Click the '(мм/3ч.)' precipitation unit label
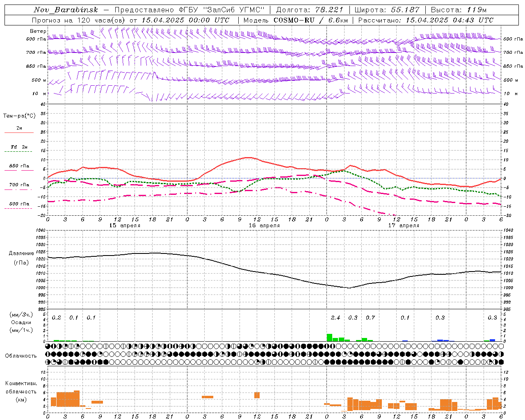Screen dimensions: 525x420 click(x=21, y=315)
